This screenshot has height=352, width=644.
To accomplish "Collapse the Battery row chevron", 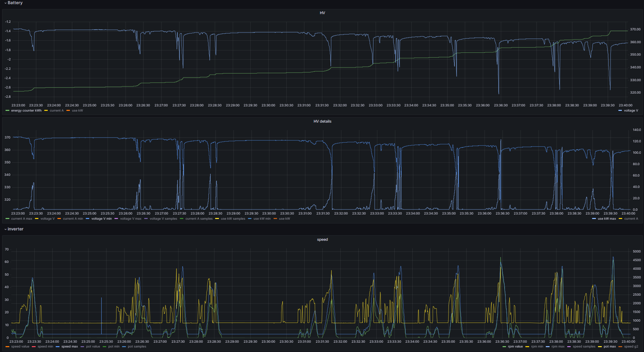I will (6, 3).
